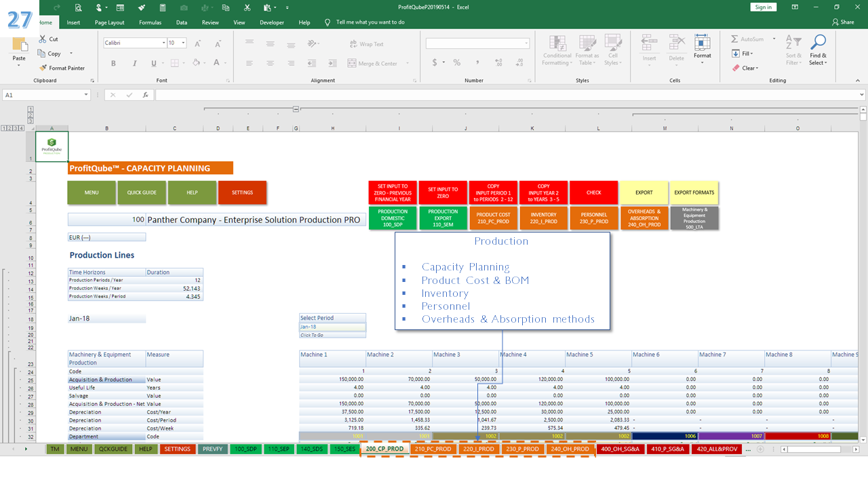Open Cell Styles gallery

[612, 50]
